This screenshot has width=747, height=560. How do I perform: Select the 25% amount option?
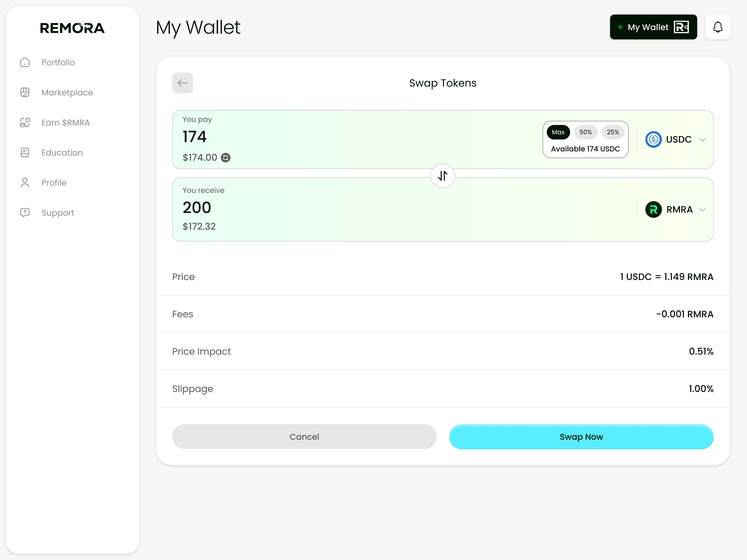(613, 132)
